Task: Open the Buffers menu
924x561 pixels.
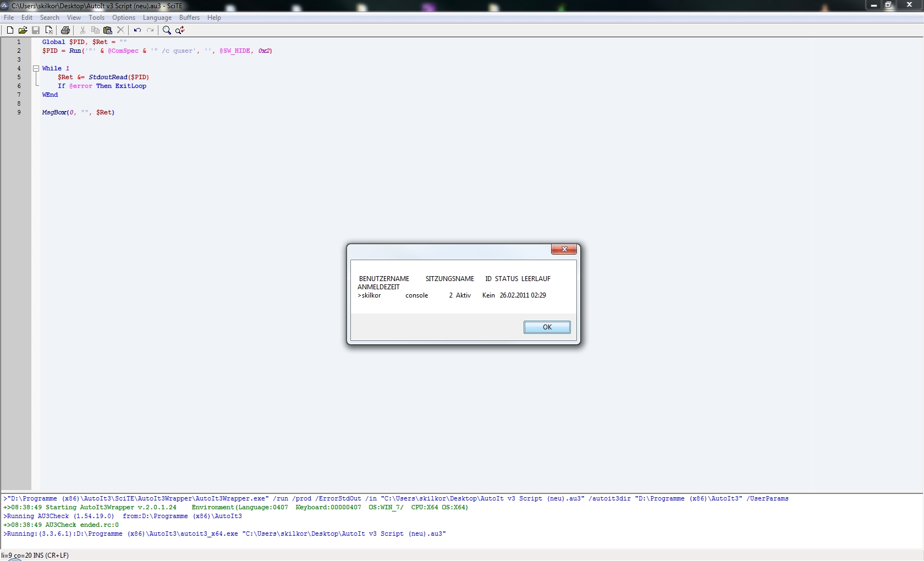Action: (189, 18)
